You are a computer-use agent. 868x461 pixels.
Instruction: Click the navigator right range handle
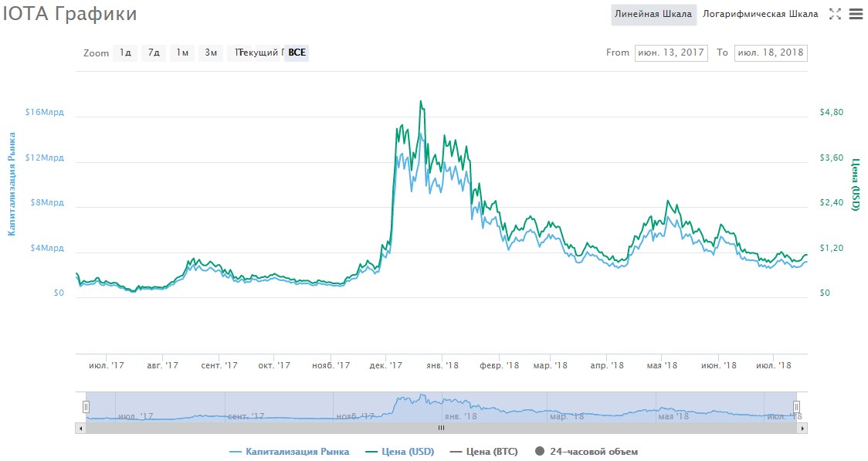pyautogui.click(x=796, y=407)
